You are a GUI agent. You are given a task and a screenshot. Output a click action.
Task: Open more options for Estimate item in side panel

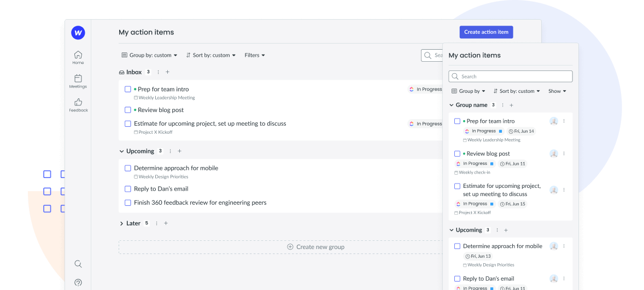point(564,190)
